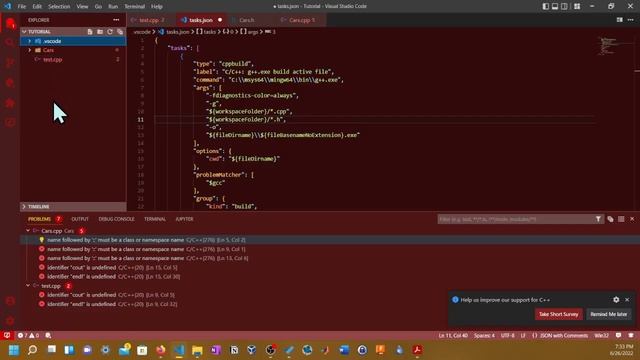Click Ln 11, Col 40 in status bar

click(453, 336)
